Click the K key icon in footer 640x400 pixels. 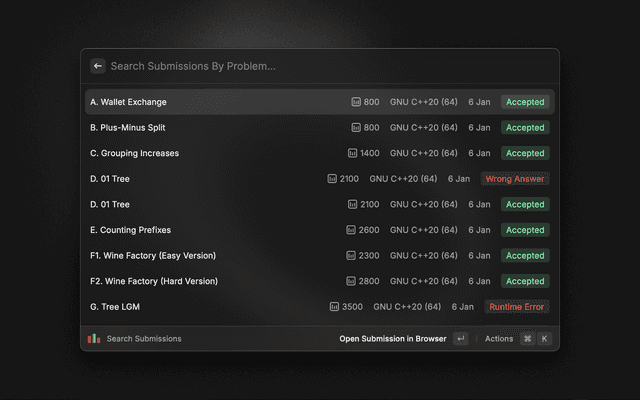[x=544, y=339]
